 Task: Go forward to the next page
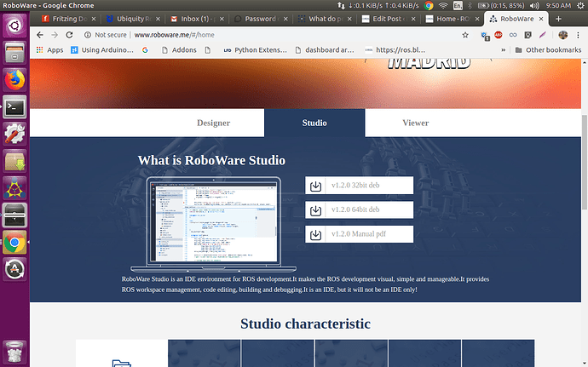(x=55, y=35)
